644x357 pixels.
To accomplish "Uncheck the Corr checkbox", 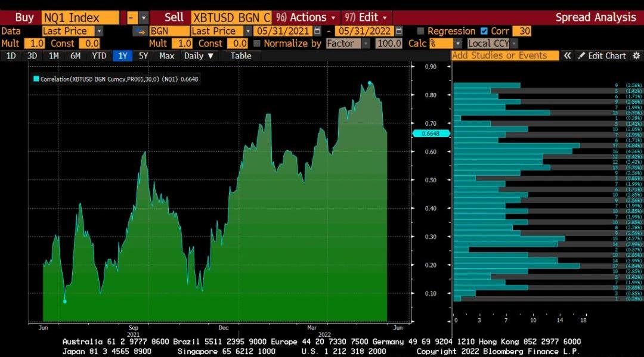I will (484, 31).
